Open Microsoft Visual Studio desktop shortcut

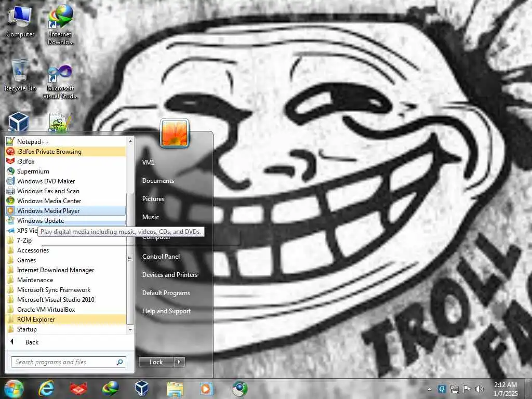click(60, 82)
